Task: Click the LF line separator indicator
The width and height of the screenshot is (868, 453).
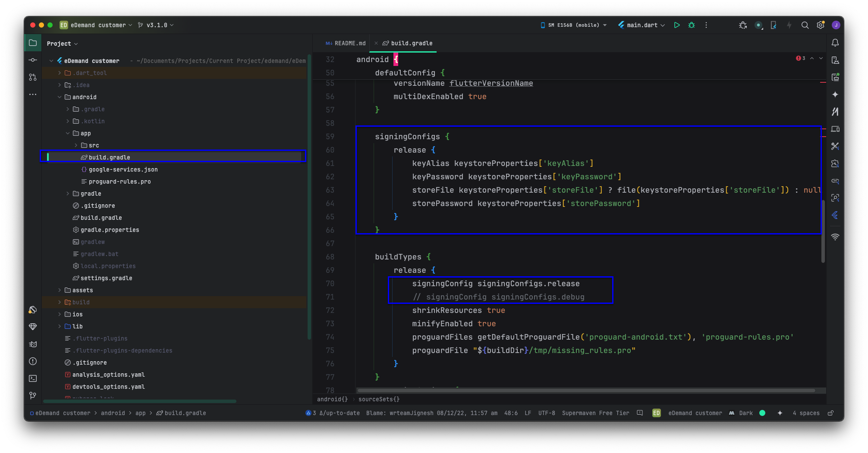Action: (528, 413)
